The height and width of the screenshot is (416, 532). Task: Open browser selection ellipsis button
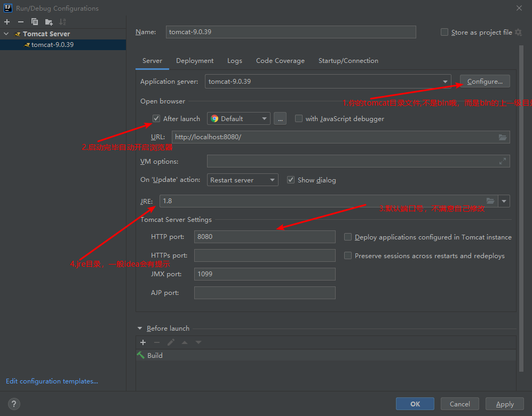[280, 118]
